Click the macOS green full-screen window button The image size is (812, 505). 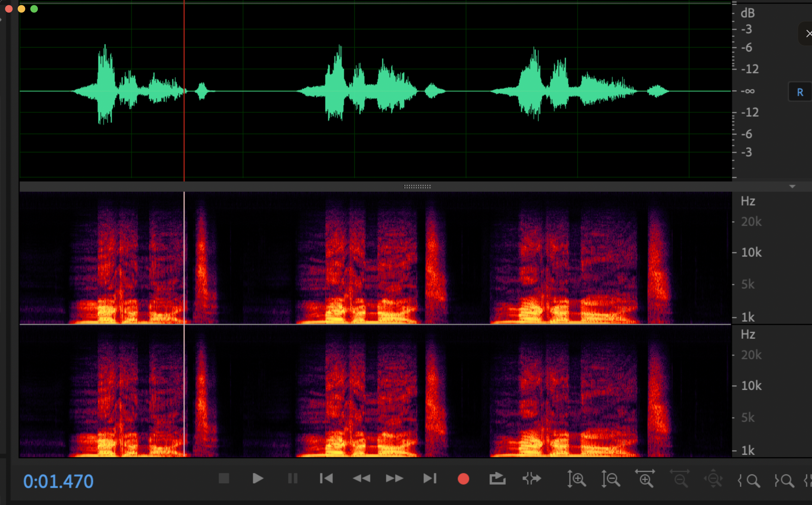[x=34, y=9]
